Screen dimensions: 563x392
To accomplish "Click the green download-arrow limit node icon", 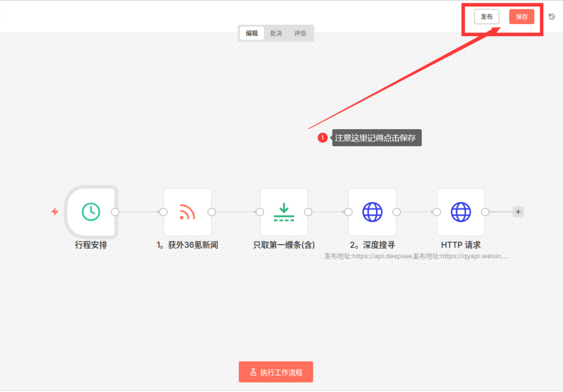I will (284, 212).
